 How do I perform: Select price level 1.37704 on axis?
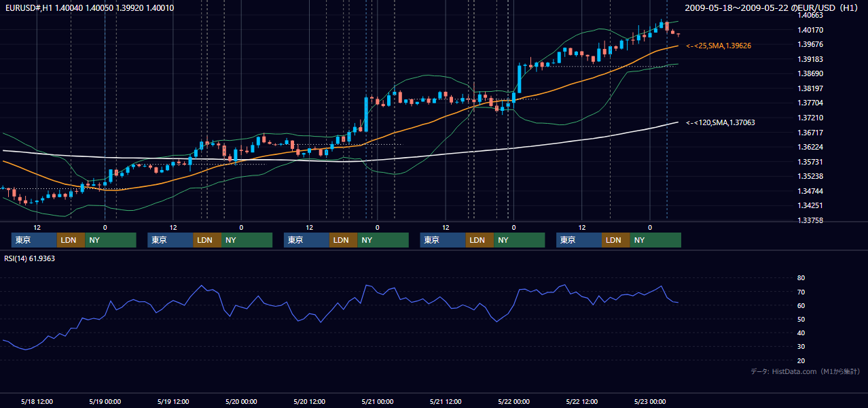[810, 103]
